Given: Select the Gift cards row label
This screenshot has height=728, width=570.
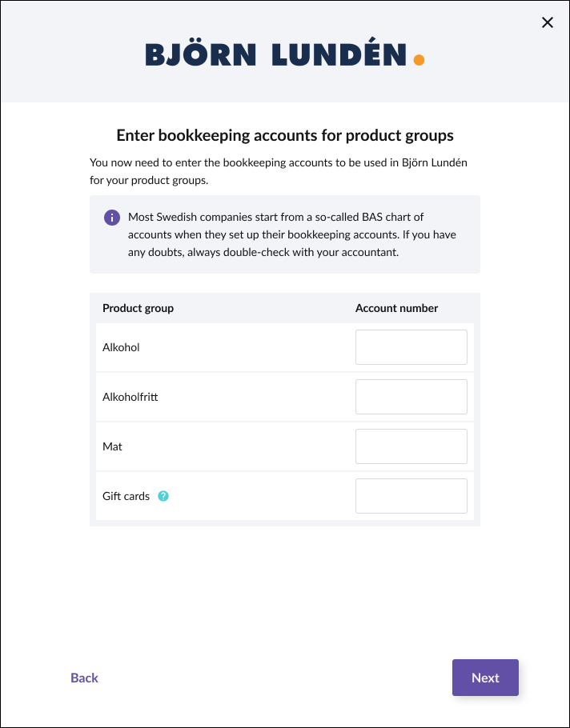Looking at the screenshot, I should pyautogui.click(x=126, y=496).
